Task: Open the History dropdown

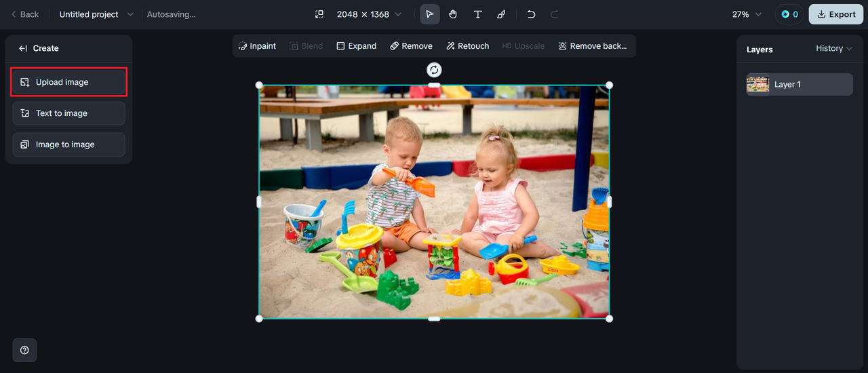Action: [834, 49]
